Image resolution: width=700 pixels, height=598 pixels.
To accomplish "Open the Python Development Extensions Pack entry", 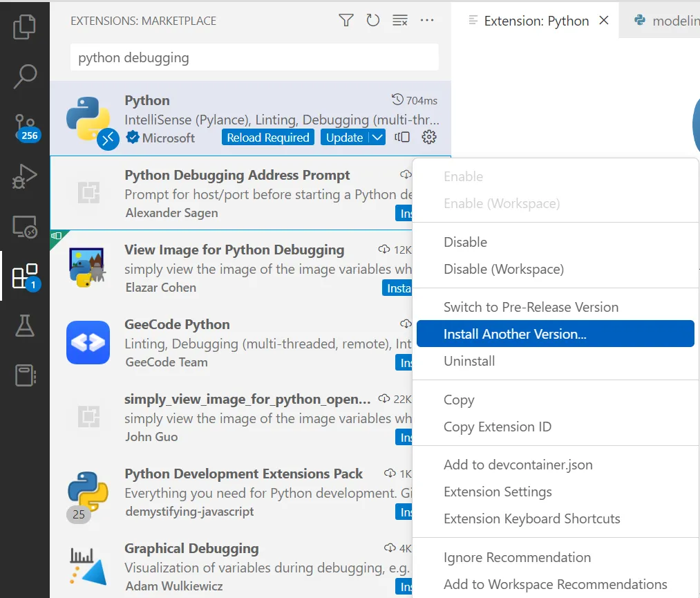I will [231, 492].
